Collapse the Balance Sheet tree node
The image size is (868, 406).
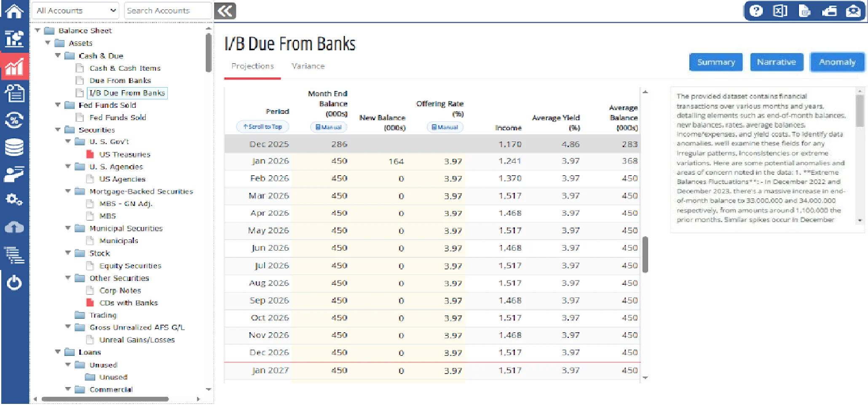(x=38, y=30)
